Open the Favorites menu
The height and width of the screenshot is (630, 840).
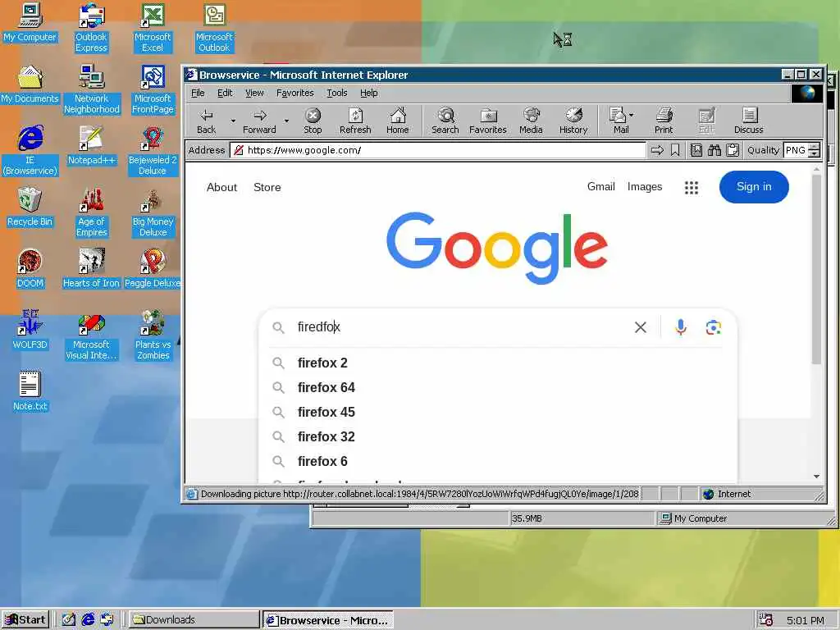coord(295,93)
